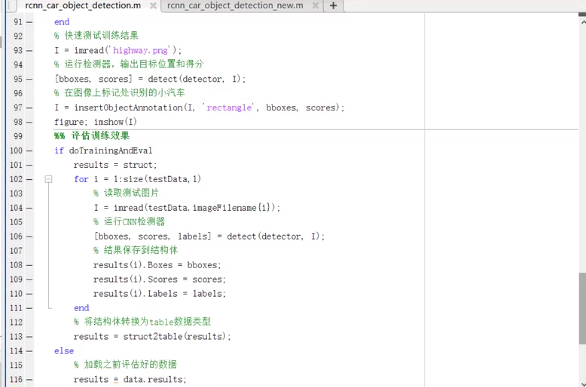Viewport: 586px width, 387px height.
Task: Click 'results(i).Labels = labels;' line
Action: point(160,294)
